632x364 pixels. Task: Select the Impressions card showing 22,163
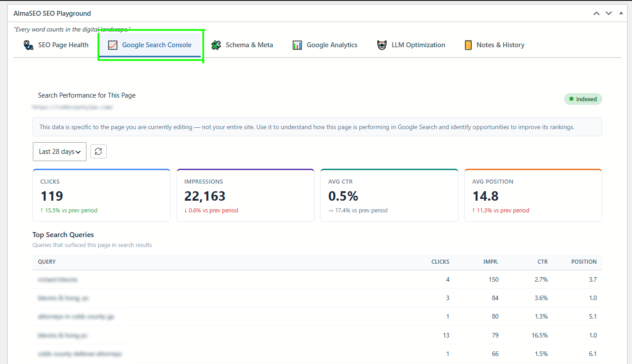tap(245, 195)
